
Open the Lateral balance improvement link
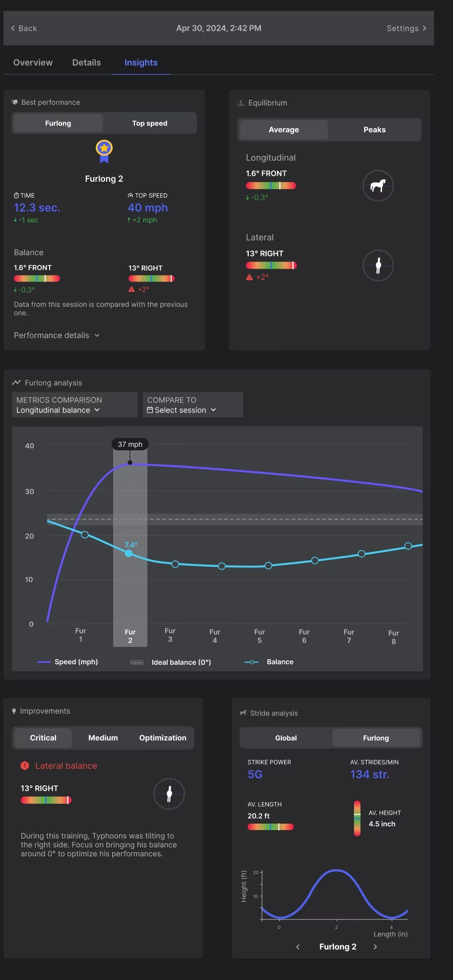pos(66,766)
